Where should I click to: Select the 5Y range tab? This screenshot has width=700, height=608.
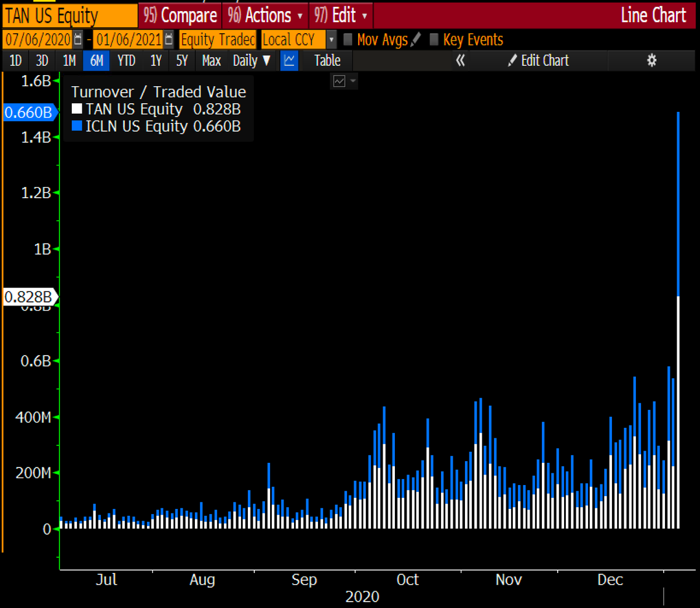(x=182, y=61)
